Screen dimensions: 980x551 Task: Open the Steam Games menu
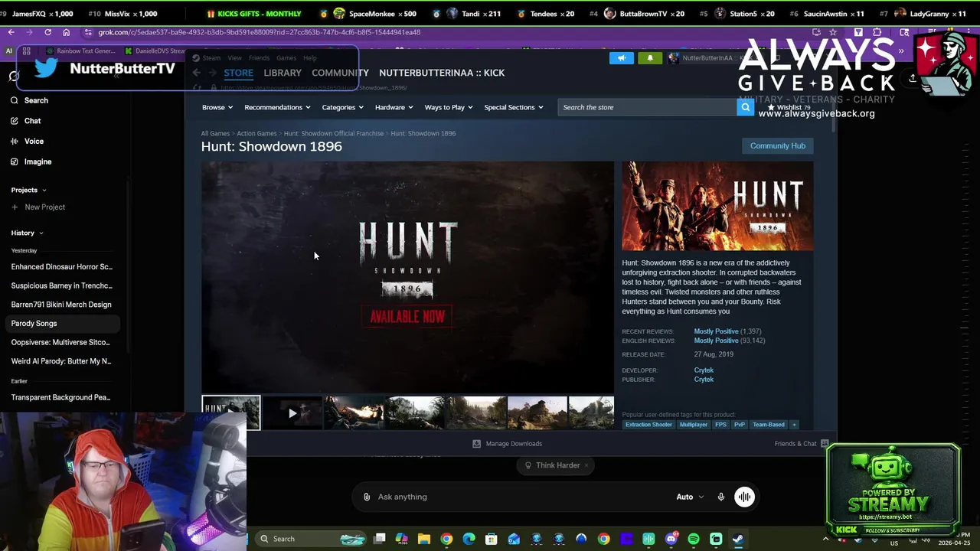(x=286, y=58)
